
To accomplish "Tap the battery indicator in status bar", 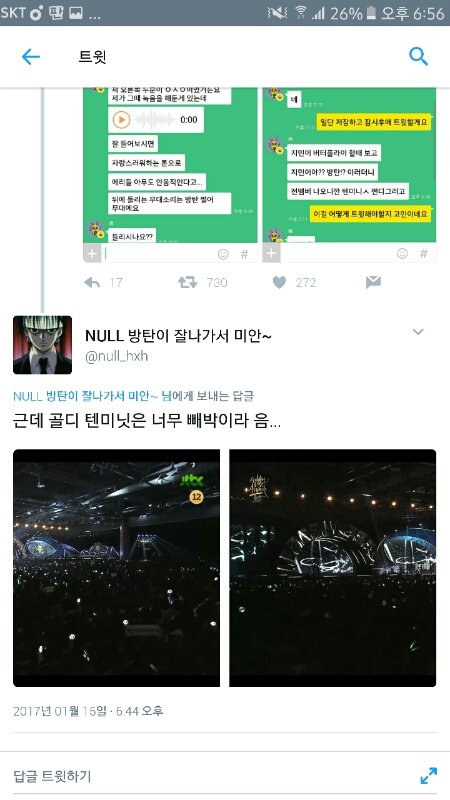I will point(371,13).
